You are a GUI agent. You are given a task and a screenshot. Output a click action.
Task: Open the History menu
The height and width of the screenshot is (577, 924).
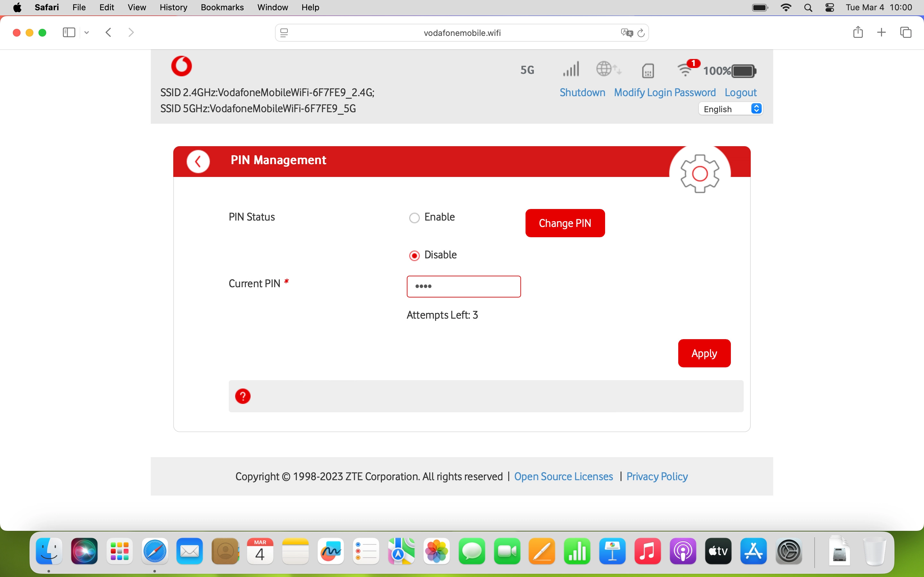click(173, 7)
